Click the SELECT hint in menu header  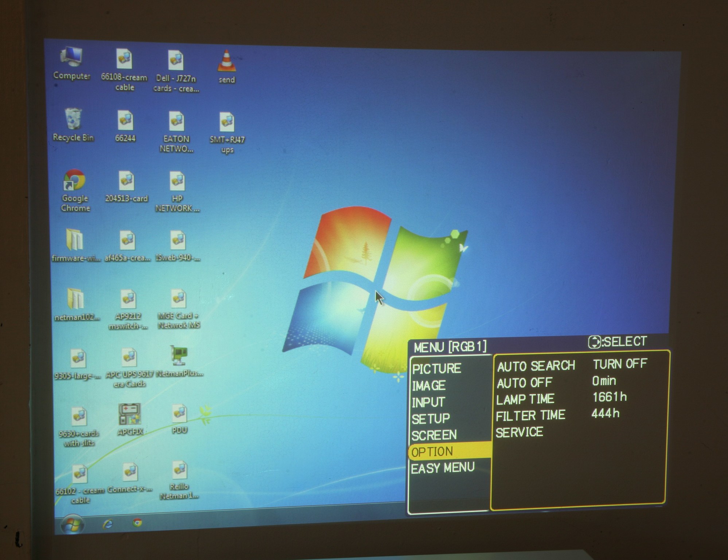pos(618,342)
